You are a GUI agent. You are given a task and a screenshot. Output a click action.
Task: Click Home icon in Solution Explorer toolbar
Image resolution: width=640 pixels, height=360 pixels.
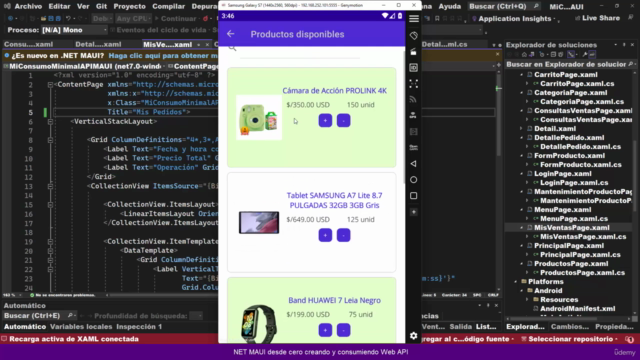click(524, 54)
